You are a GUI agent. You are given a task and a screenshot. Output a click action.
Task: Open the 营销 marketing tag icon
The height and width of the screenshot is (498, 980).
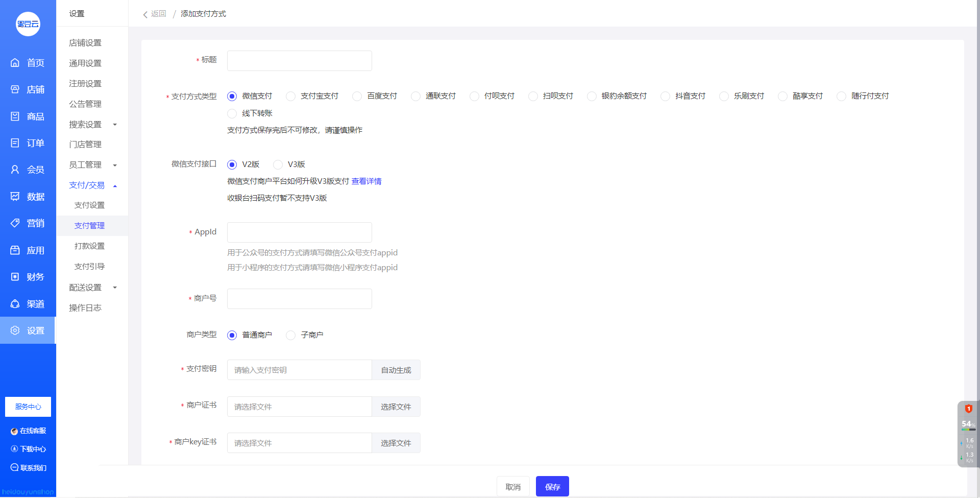pyautogui.click(x=15, y=223)
